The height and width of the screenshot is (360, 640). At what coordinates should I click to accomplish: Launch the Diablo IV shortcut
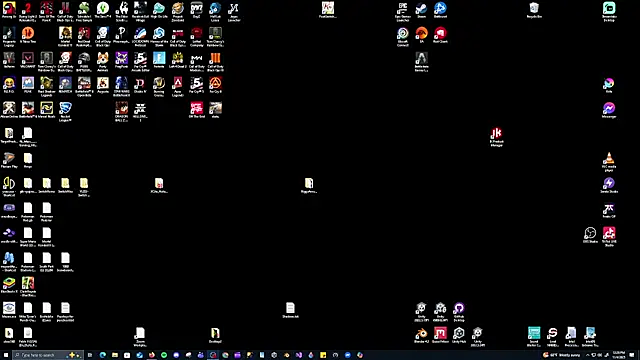(140, 85)
